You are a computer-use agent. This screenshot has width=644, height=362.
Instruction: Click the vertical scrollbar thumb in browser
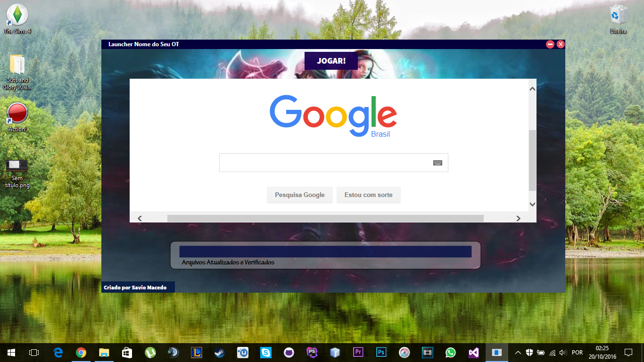tap(532, 161)
